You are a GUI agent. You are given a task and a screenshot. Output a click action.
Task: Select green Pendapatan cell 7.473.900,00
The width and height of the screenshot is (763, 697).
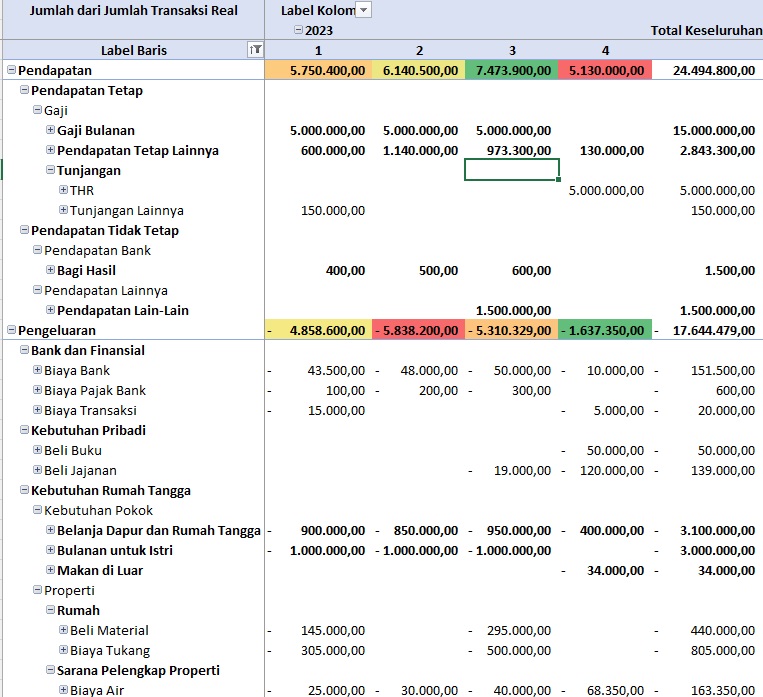(x=512, y=70)
